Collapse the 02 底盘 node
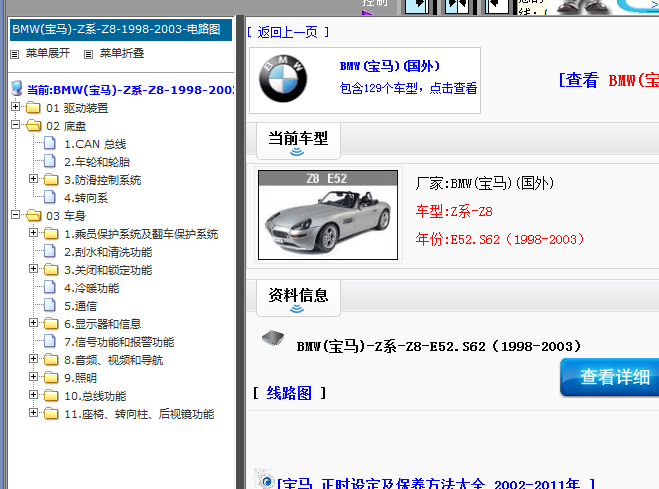The height and width of the screenshot is (489, 659). pyautogui.click(x=16, y=124)
